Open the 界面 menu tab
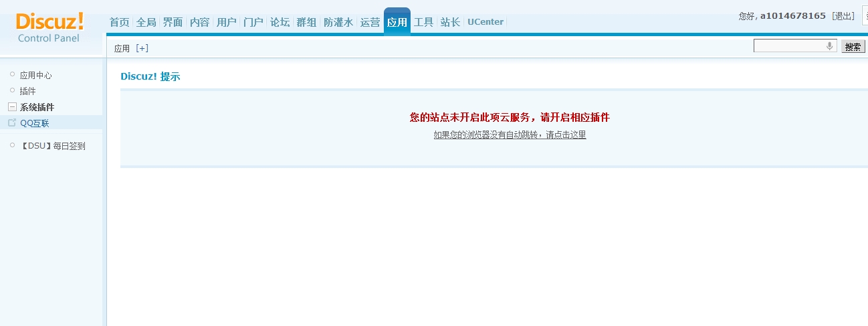Viewport: 868px width, 326px height. click(173, 22)
